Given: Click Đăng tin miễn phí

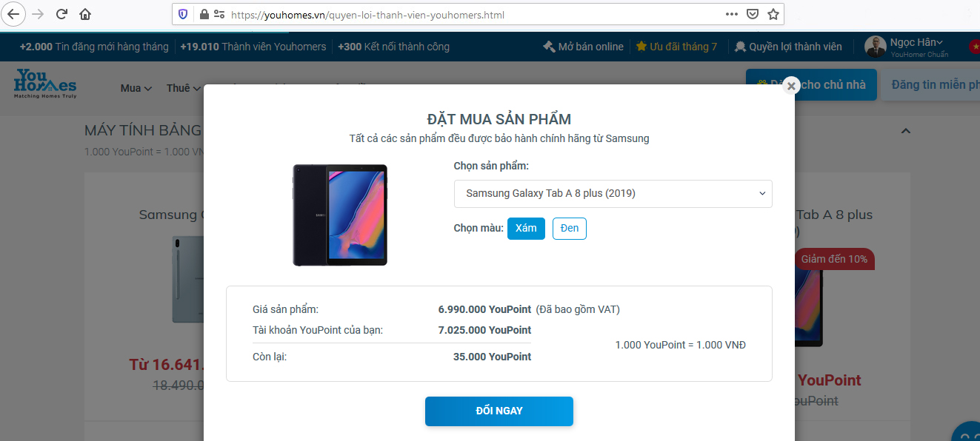Looking at the screenshot, I should (942, 84).
